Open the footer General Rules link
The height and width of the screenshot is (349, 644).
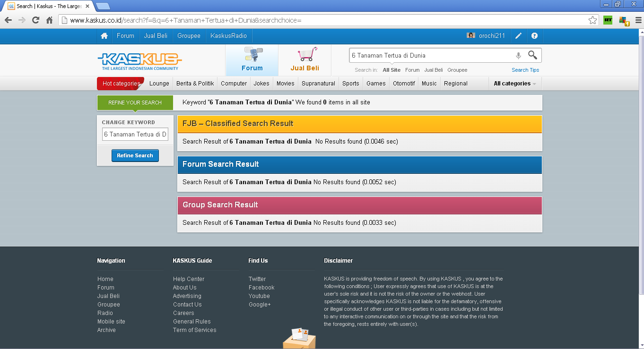[x=192, y=322]
